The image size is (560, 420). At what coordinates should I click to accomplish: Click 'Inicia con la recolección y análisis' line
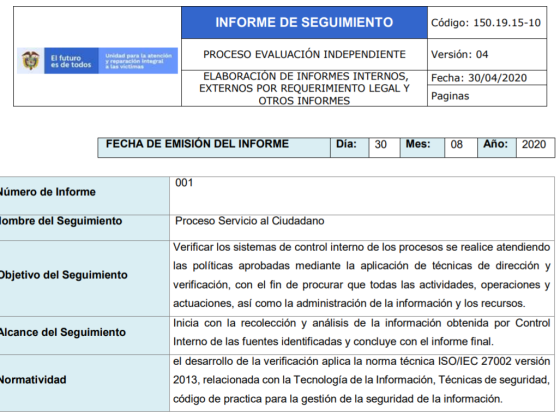point(361,323)
